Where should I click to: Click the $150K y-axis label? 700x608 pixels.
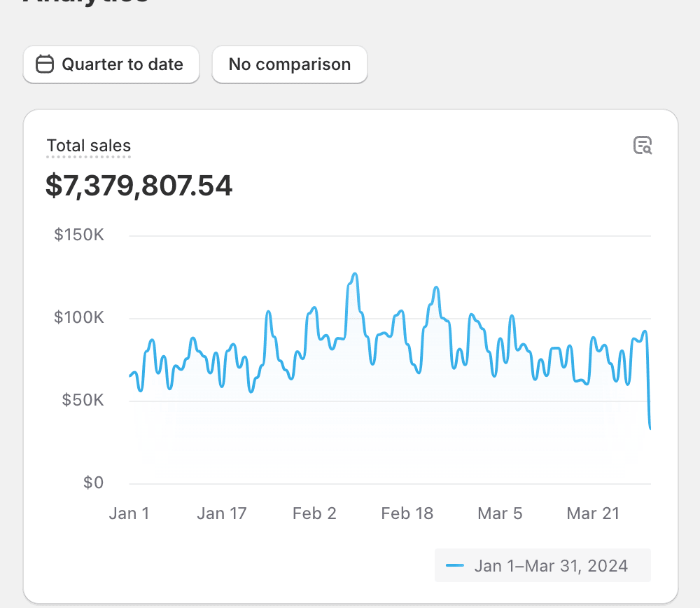tap(79, 235)
